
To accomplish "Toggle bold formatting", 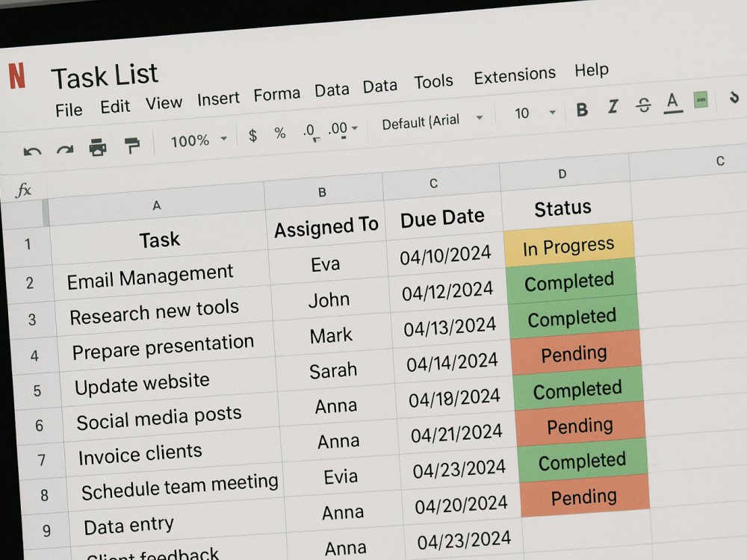I will (582, 110).
